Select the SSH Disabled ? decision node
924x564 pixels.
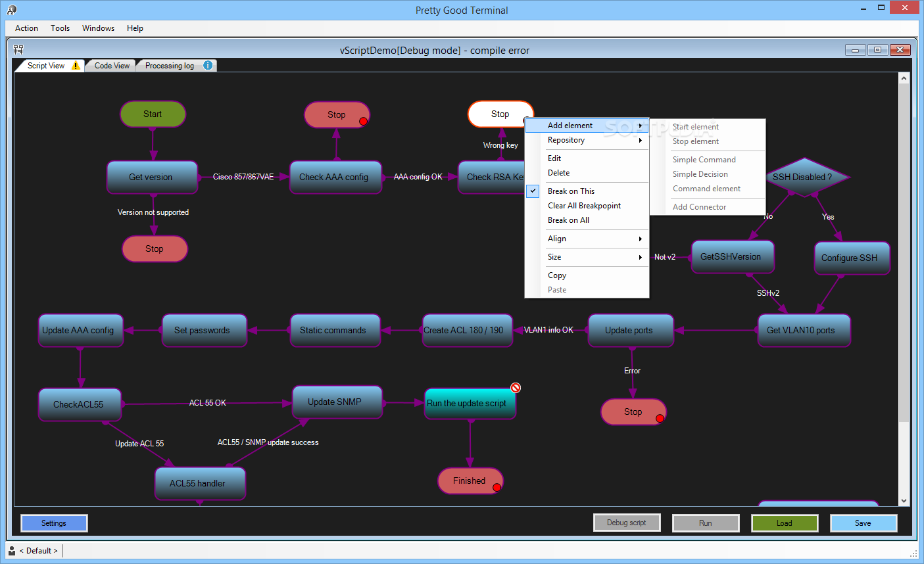[x=805, y=177]
